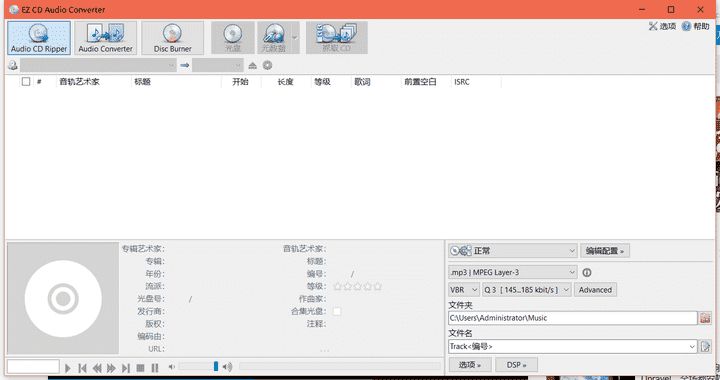The image size is (720, 380).
Task: Skip to previous track button
Action: click(82, 368)
